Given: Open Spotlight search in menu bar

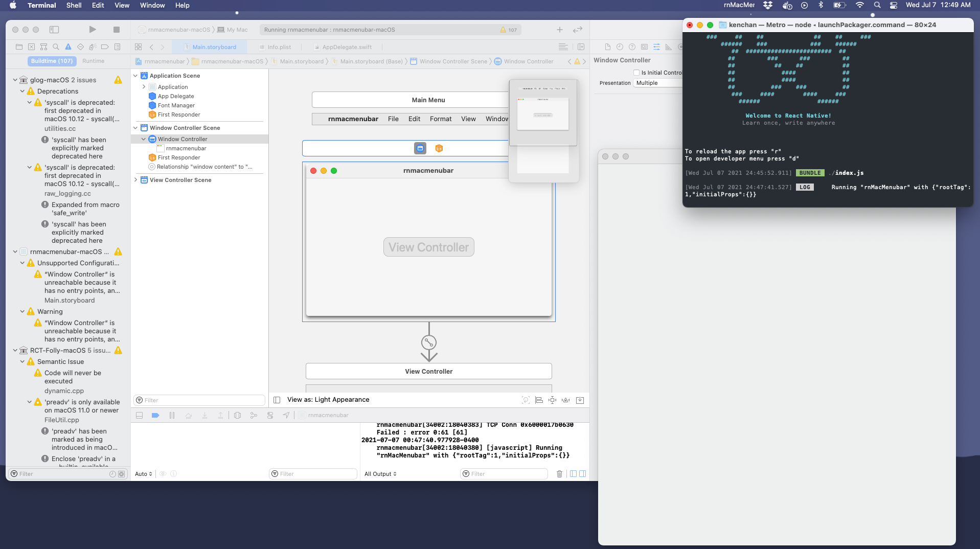Looking at the screenshot, I should click(877, 5).
